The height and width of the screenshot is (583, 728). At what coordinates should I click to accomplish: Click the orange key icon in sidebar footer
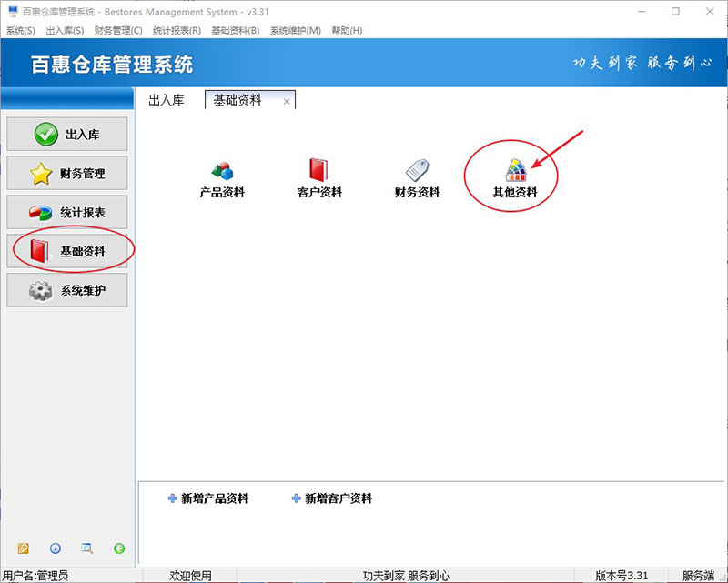(x=24, y=548)
